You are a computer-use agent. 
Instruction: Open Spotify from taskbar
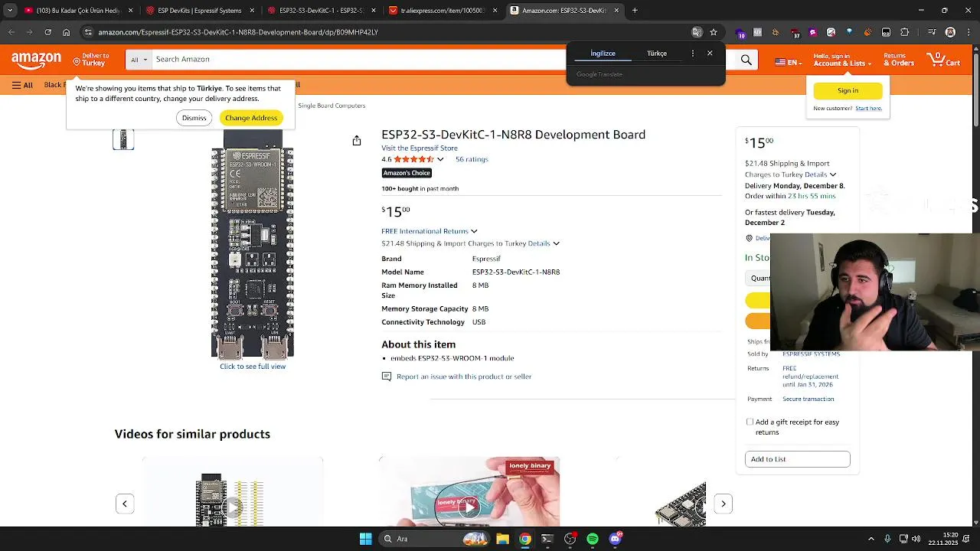point(593,539)
